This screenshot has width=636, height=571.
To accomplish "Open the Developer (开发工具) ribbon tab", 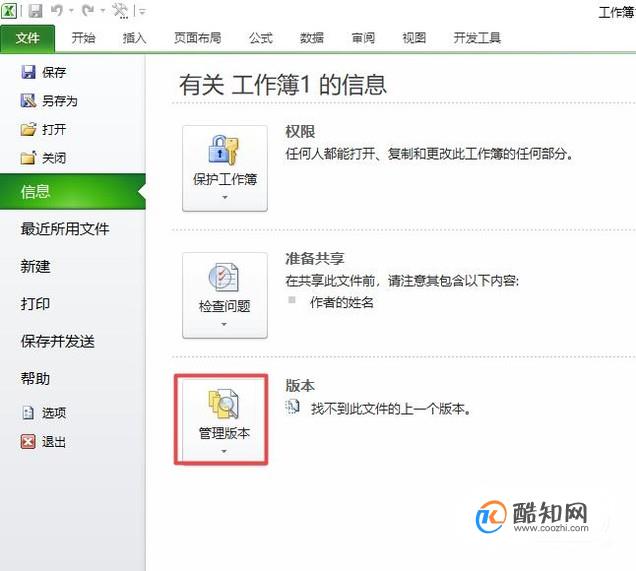I will (x=477, y=38).
